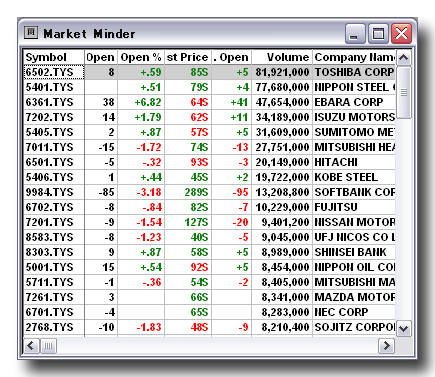
Task: Select symbol 9984.TYS
Action: 49,192
